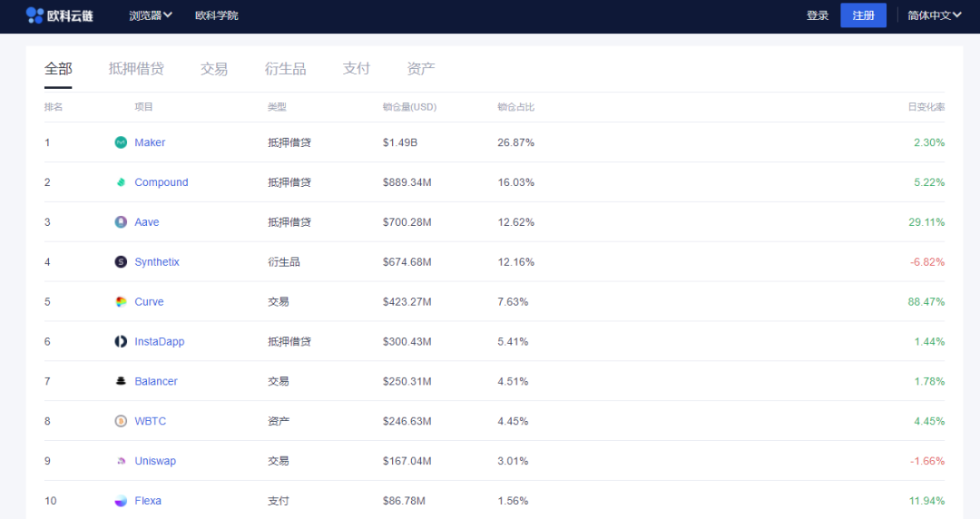Click the 16.03% share value
This screenshot has height=519, width=980.
pos(515,182)
